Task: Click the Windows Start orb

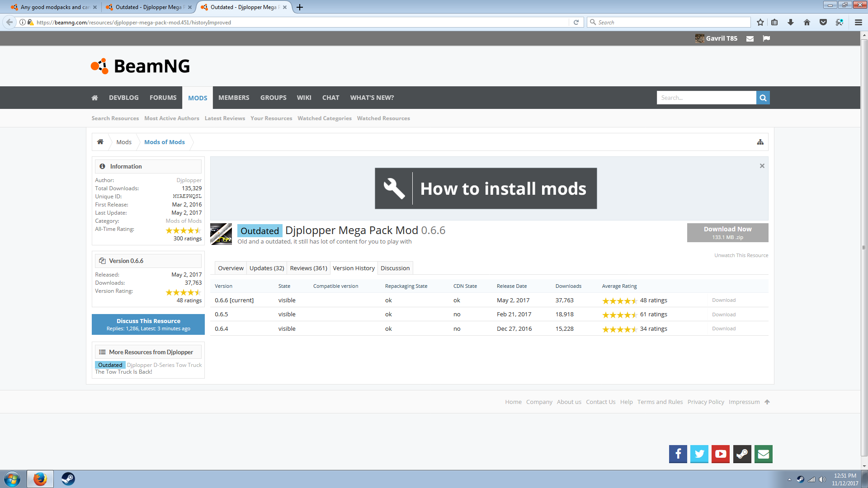Action: pos(12,479)
